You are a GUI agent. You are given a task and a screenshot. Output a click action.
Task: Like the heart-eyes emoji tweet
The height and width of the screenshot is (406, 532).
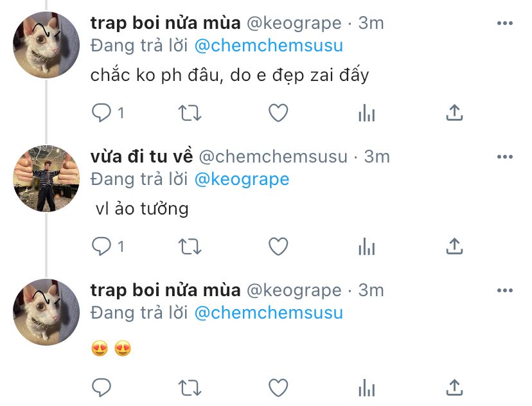pos(278,387)
